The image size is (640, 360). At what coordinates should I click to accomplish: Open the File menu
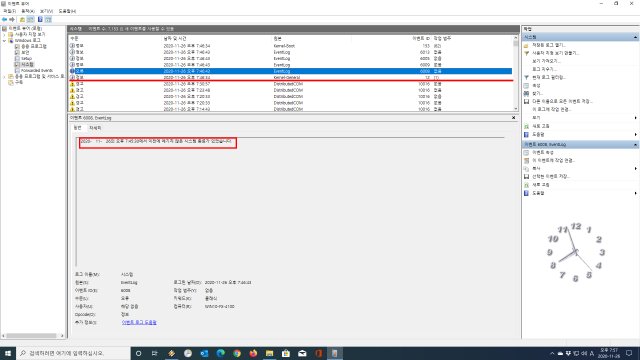tap(9, 11)
